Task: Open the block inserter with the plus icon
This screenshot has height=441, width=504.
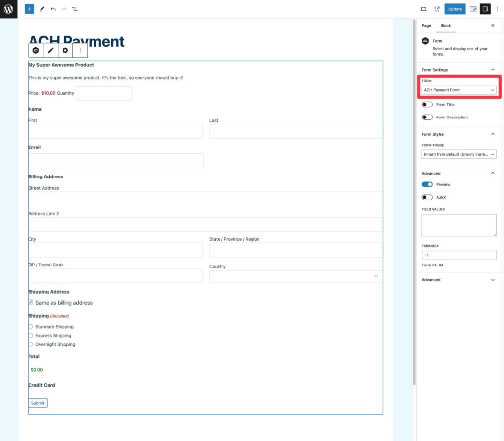Action: [29, 9]
